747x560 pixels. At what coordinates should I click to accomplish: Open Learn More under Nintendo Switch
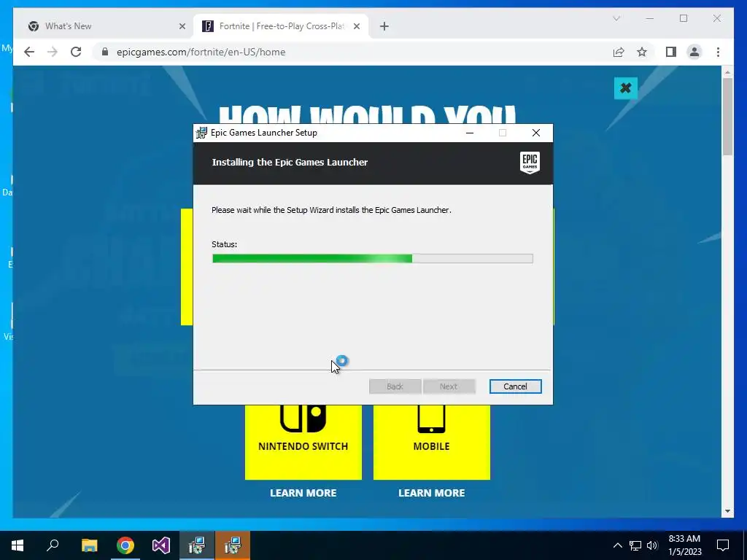click(x=303, y=493)
